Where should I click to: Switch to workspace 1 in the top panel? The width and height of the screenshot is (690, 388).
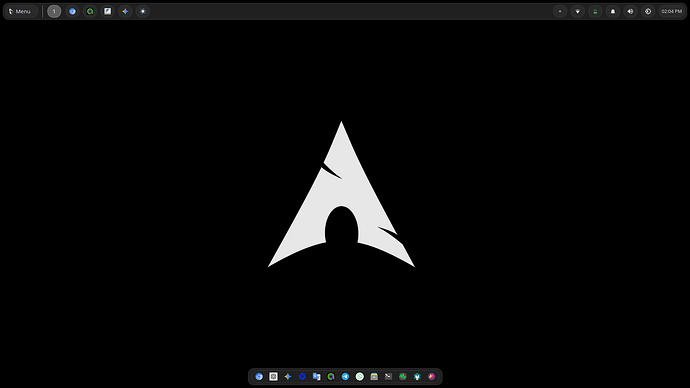[x=54, y=11]
